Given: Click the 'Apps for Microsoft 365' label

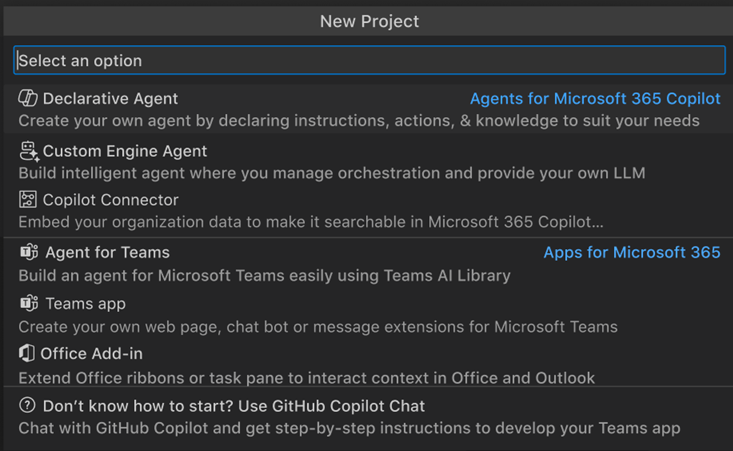Looking at the screenshot, I should point(631,253).
